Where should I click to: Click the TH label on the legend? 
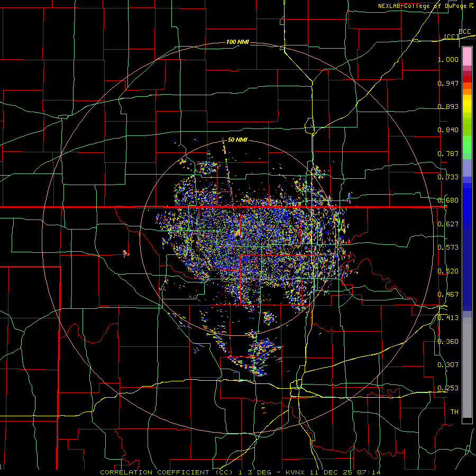[454, 412]
